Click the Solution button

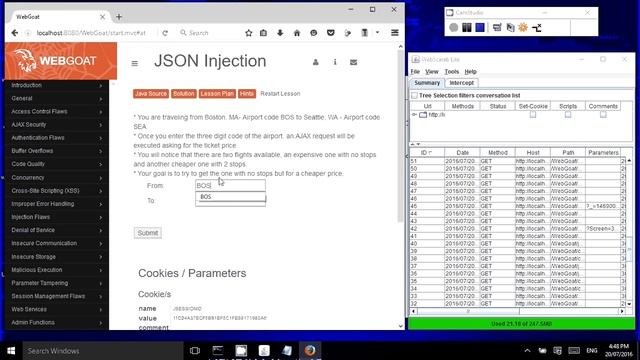[x=184, y=93]
